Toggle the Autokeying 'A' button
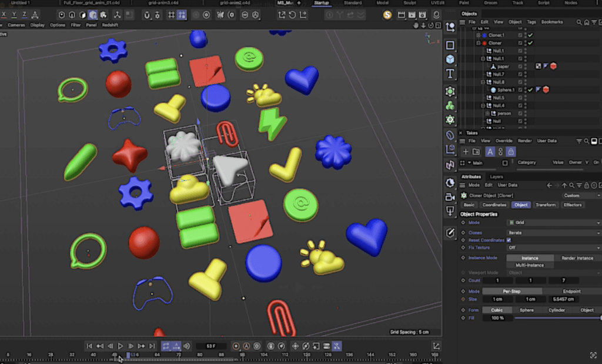602x364 pixels. (x=246, y=346)
